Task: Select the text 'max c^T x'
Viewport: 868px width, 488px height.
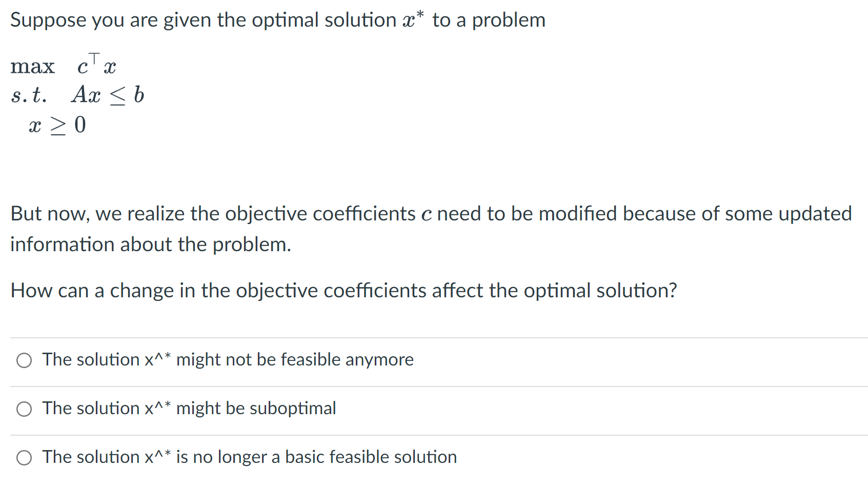Action: (x=64, y=66)
